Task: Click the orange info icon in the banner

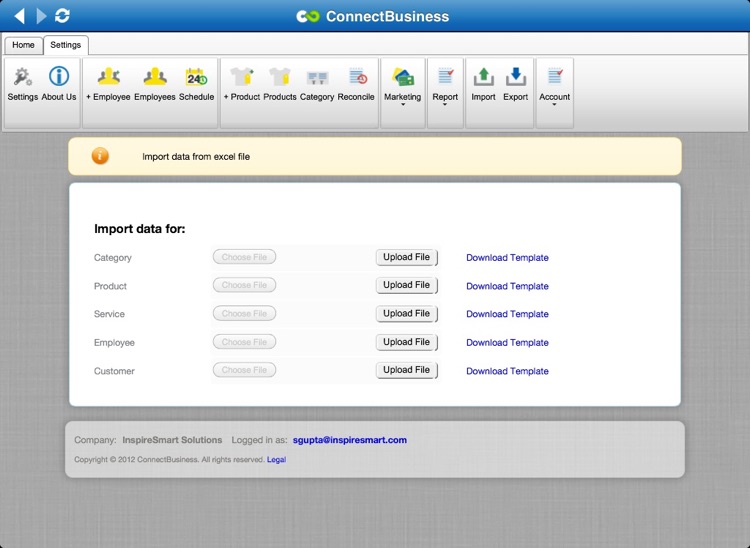Action: point(100,156)
